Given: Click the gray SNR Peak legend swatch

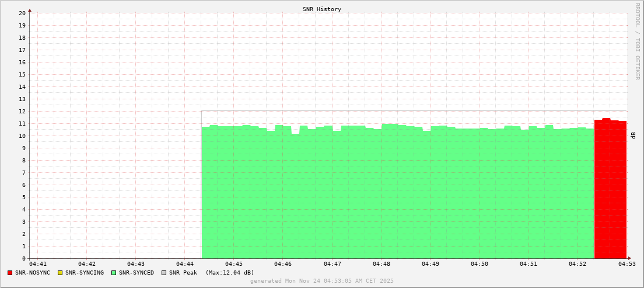Looking at the screenshot, I should click(163, 273).
